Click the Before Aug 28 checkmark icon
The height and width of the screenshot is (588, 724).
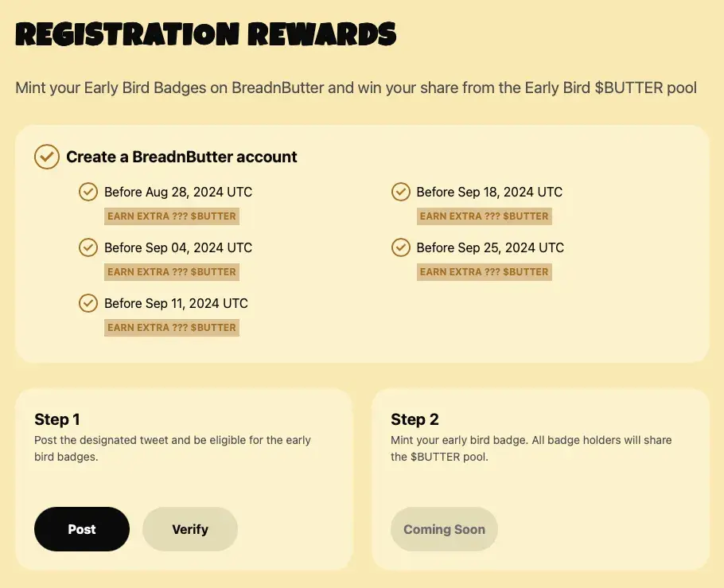click(88, 192)
